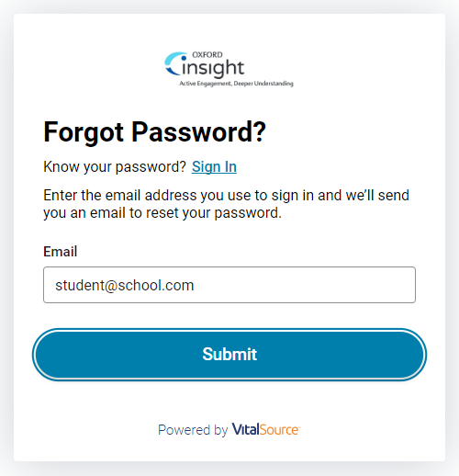Focus the Email input field
Viewport: 459px width, 476px height.
[229, 285]
